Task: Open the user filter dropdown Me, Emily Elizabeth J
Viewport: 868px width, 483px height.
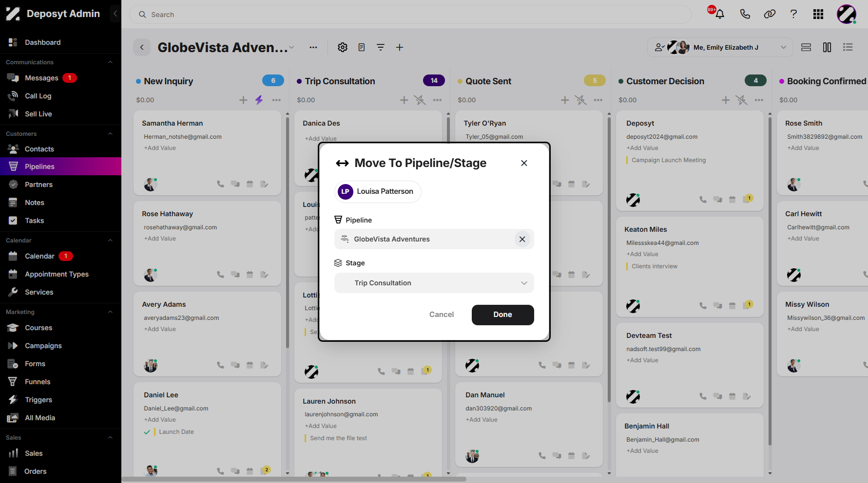Action: pos(720,47)
